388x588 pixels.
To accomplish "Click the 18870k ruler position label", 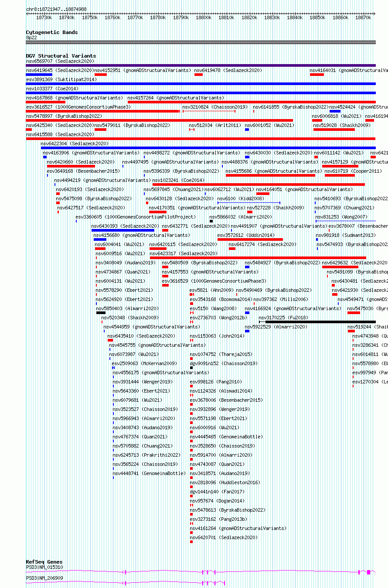I will point(363,17).
